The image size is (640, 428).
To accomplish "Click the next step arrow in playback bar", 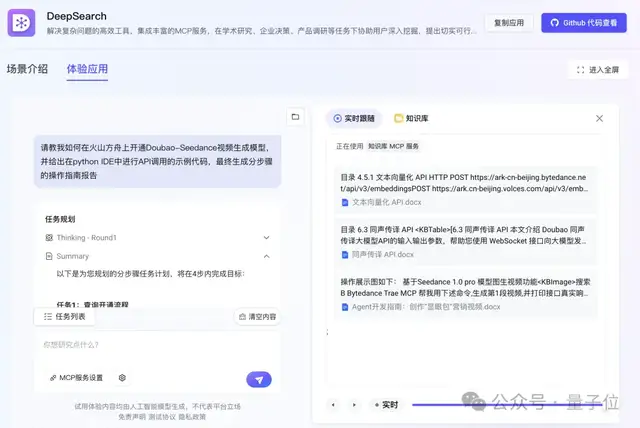I will pos(354,405).
